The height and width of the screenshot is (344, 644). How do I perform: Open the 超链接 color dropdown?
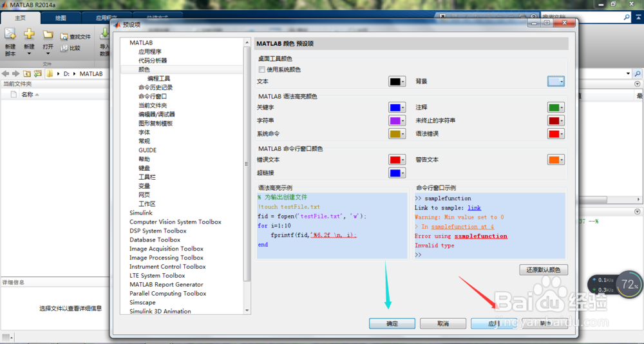point(403,173)
